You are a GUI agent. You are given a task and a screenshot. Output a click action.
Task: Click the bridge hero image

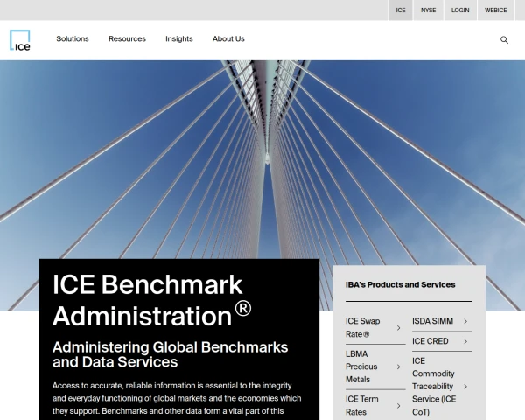click(x=262, y=159)
